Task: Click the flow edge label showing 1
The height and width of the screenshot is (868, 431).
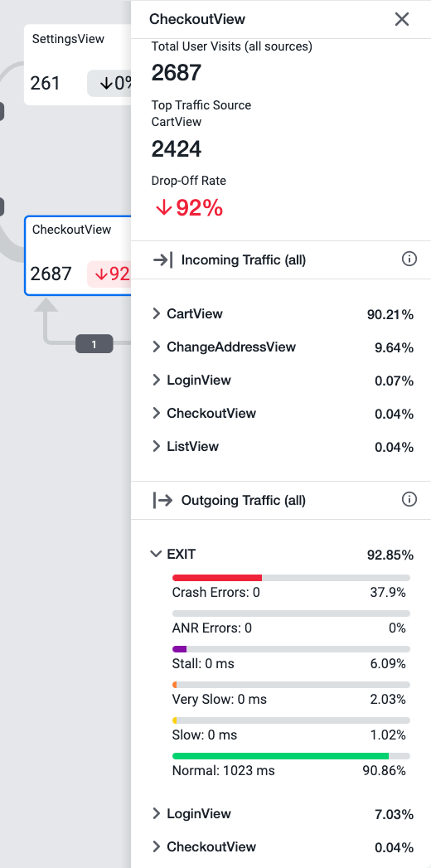Action: (x=94, y=344)
